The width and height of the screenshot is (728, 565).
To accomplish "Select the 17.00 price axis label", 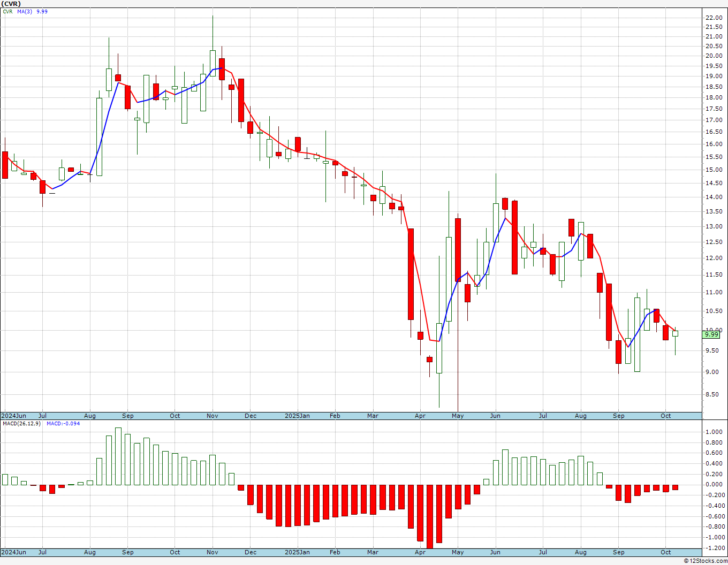I will pos(714,120).
